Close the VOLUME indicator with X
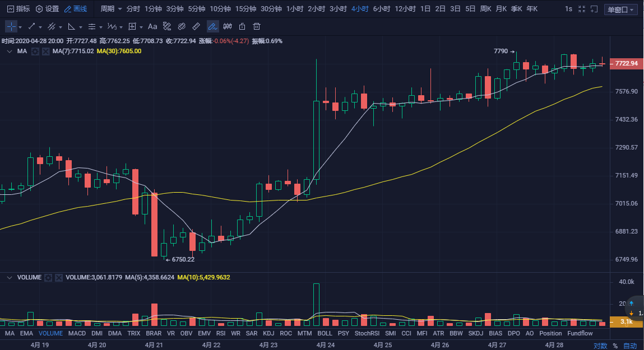The height and width of the screenshot is (350, 644). pyautogui.click(x=59, y=277)
